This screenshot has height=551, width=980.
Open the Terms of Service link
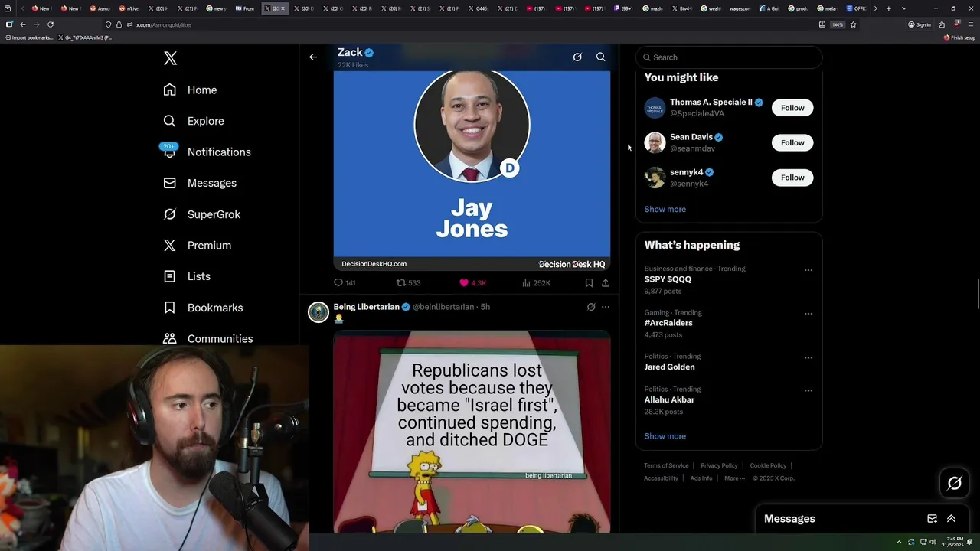click(666, 465)
